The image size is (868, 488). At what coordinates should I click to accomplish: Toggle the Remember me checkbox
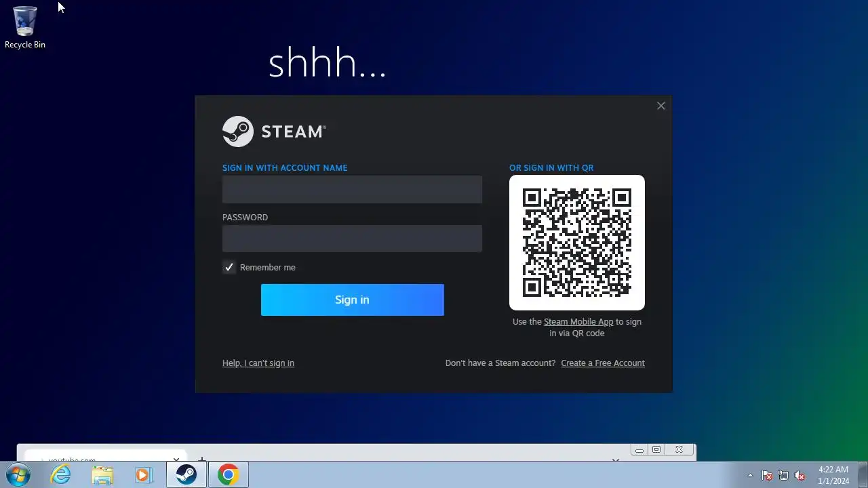(229, 268)
